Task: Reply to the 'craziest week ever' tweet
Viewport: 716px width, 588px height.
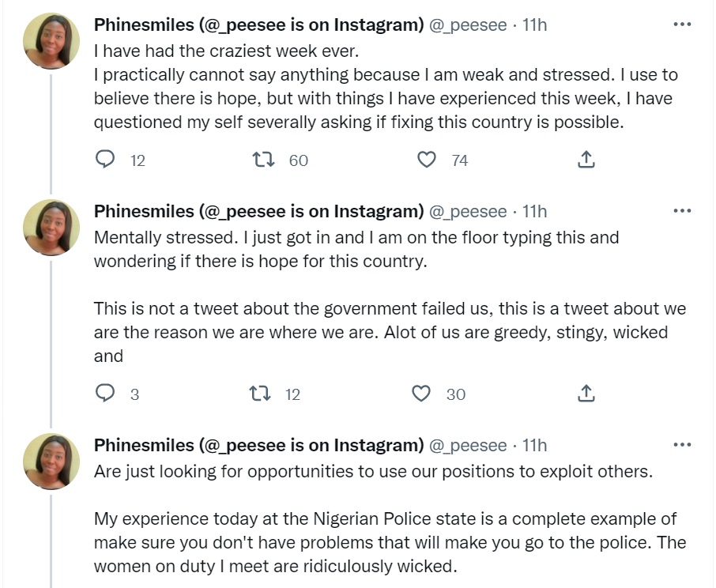Action: coord(105,160)
